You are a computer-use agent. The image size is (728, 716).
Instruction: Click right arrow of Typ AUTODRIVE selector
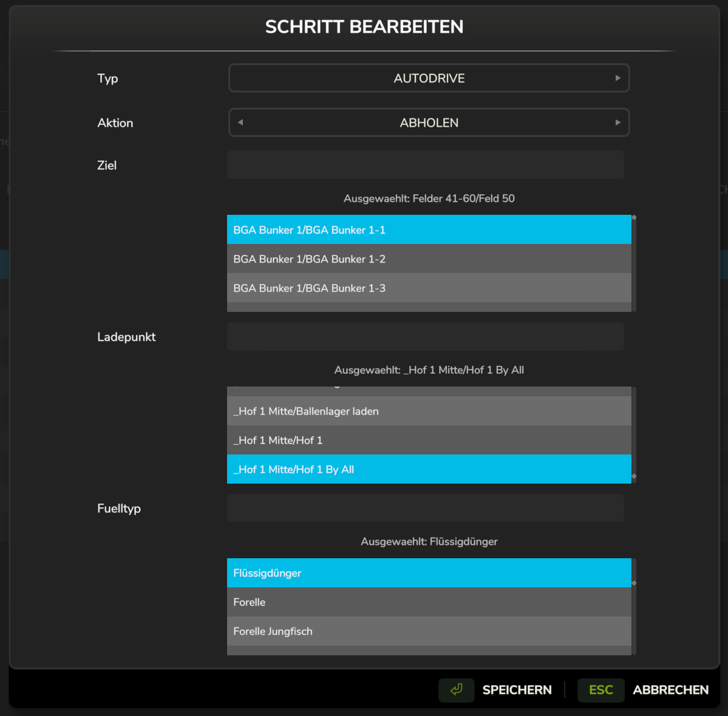[617, 78]
